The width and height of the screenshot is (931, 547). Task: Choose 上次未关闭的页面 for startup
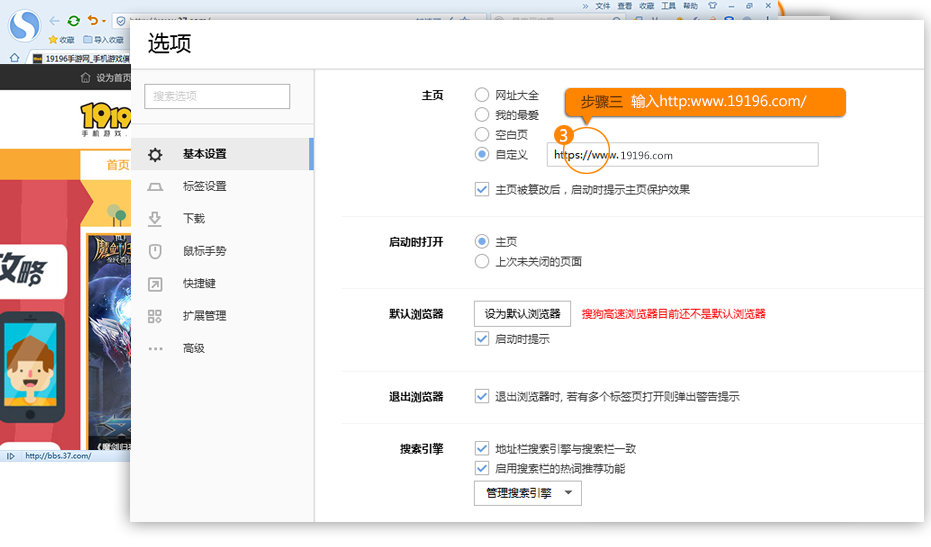click(482, 261)
